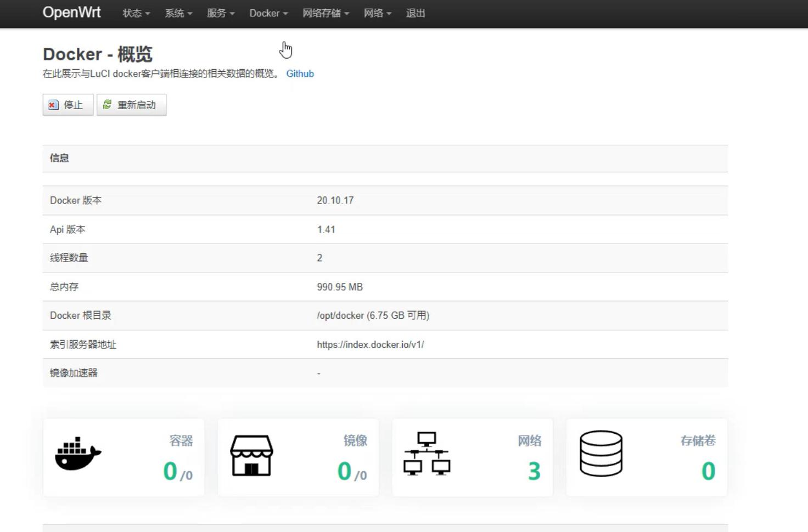Click the containers count 0/0
The height and width of the screenshot is (532, 808).
coord(177,472)
